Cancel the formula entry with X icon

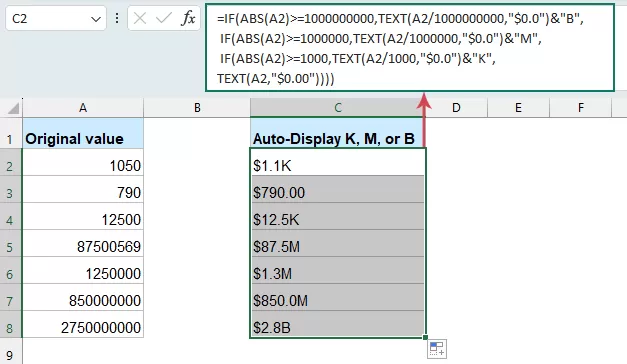[140, 18]
